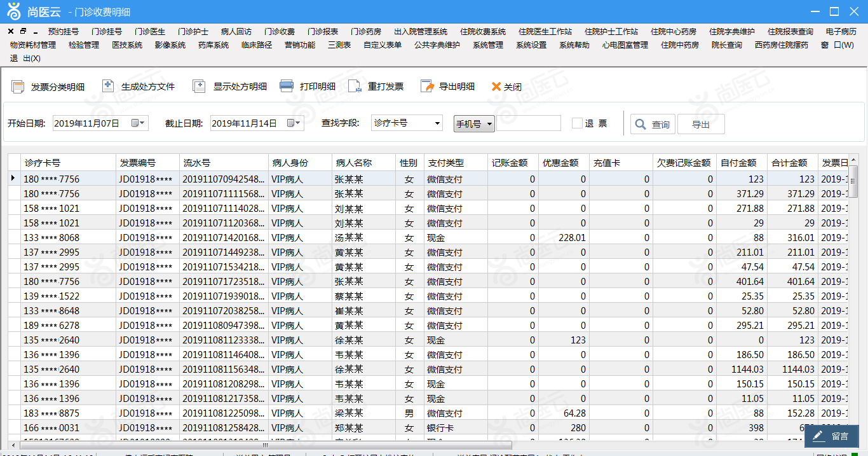868x456 pixels.
Task: Open the 开始日期 calendar dropdown
Action: coord(139,123)
